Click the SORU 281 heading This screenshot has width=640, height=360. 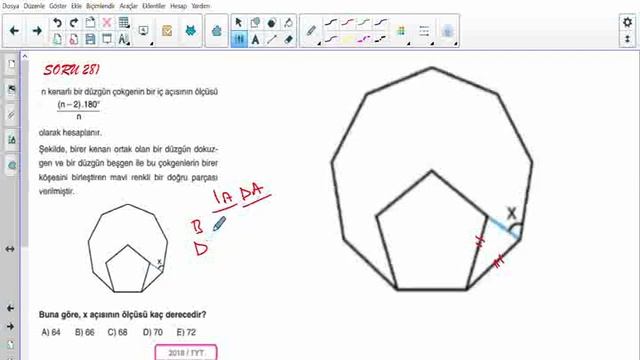[71, 70]
